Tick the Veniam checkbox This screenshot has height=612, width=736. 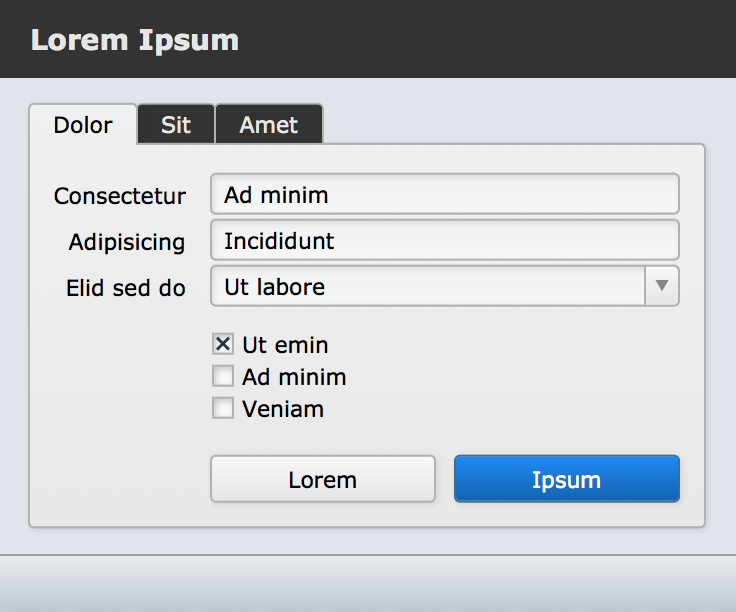[x=223, y=409]
